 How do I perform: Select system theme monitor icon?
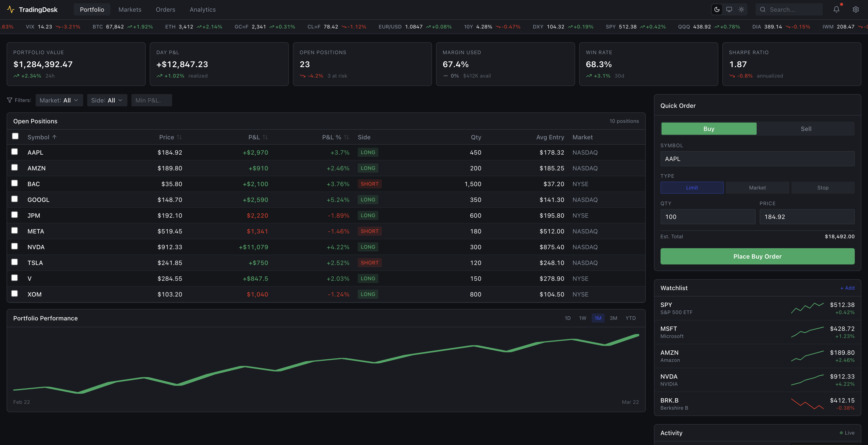(x=729, y=9)
